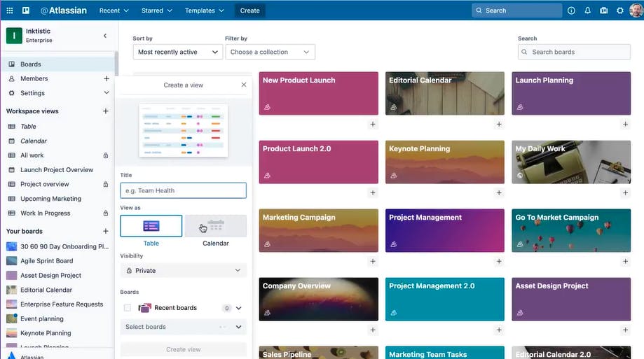Add a member with the plus icon
644x359 pixels.
pos(107,78)
